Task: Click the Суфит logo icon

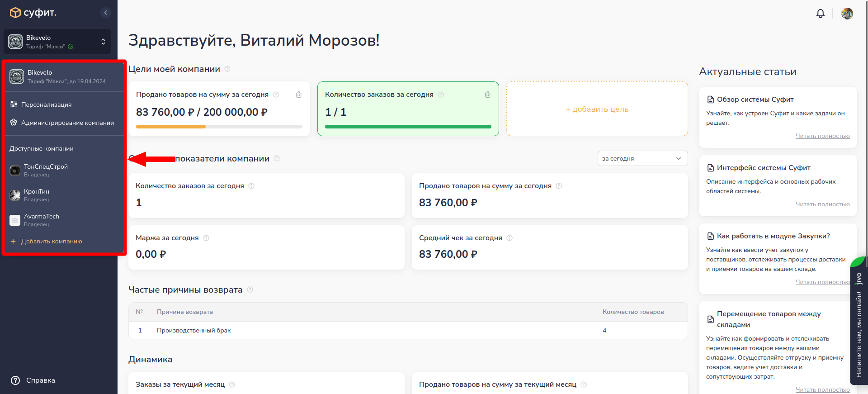Action: coord(15,13)
